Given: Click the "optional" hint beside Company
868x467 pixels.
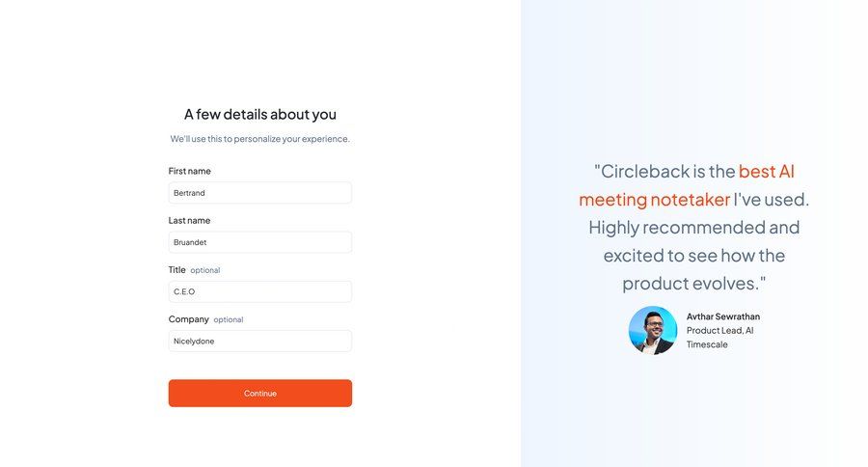Looking at the screenshot, I should coord(229,319).
